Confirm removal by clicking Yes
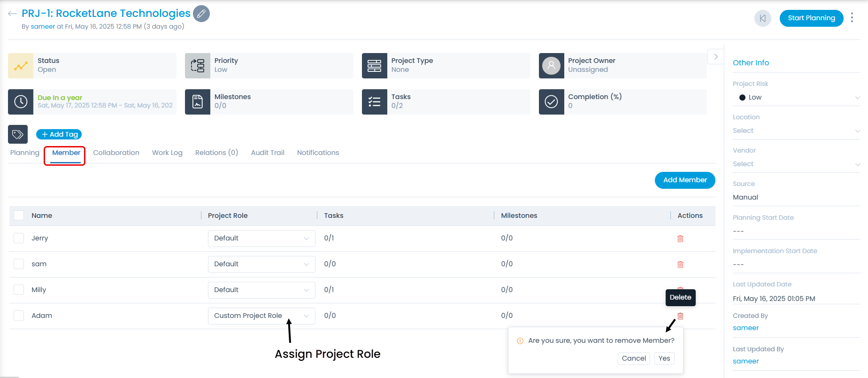Screen dimensions: 868x378 [664, 358]
